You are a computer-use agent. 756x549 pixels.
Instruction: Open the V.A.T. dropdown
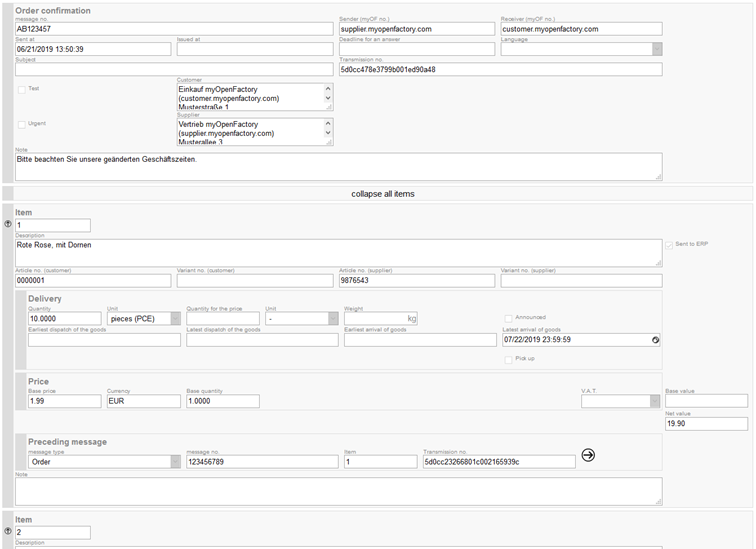[620, 401]
